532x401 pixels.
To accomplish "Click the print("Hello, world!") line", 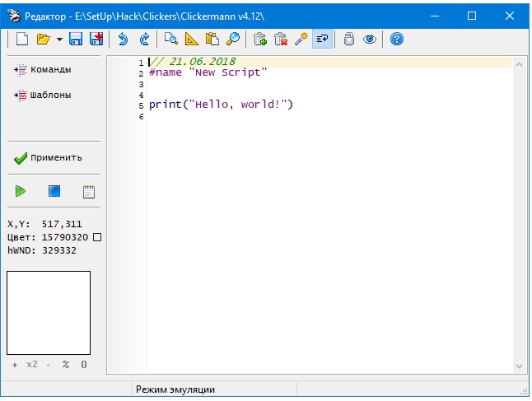I will (221, 104).
